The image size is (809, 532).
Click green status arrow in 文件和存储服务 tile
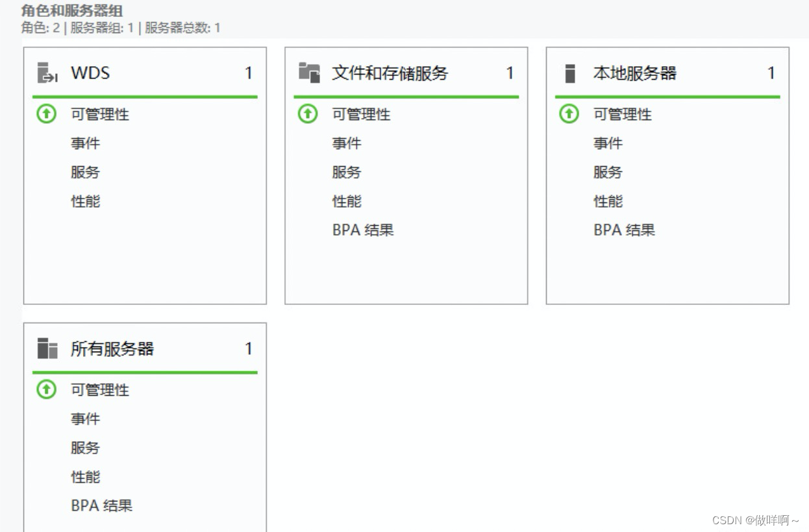(308, 114)
